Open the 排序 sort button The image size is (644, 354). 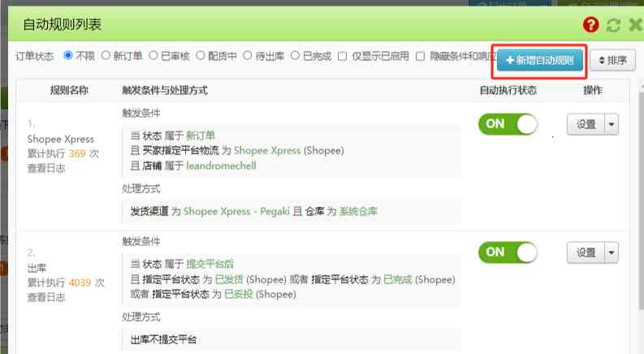(x=612, y=60)
